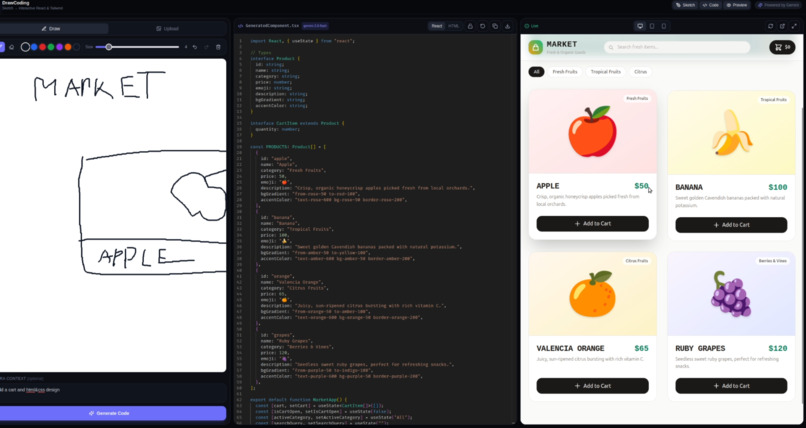
Task: Open the Code view
Action: pyautogui.click(x=710, y=5)
